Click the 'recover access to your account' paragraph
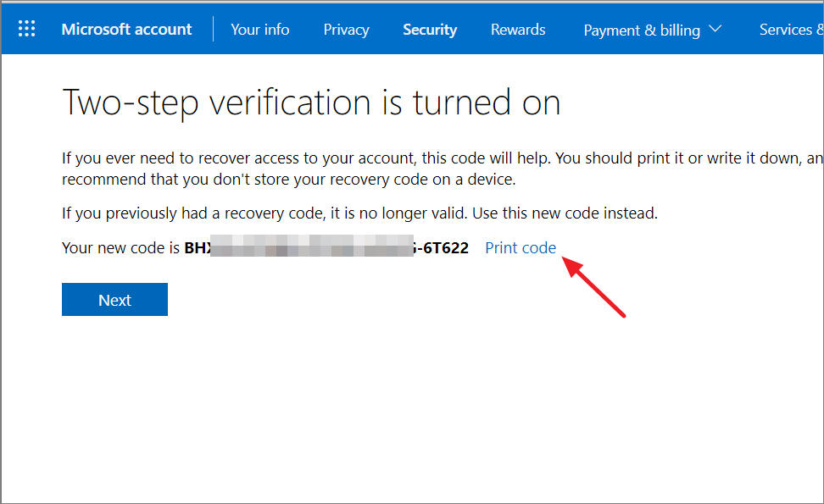 point(443,169)
